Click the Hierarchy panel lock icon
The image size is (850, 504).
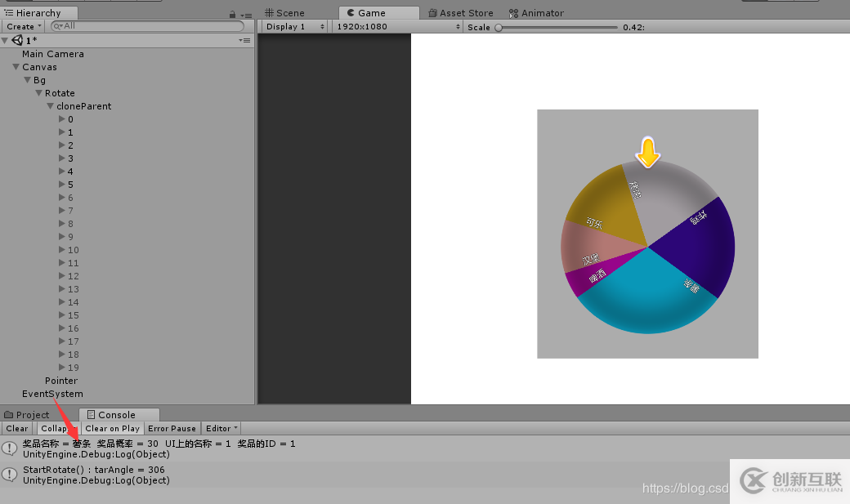tap(232, 15)
